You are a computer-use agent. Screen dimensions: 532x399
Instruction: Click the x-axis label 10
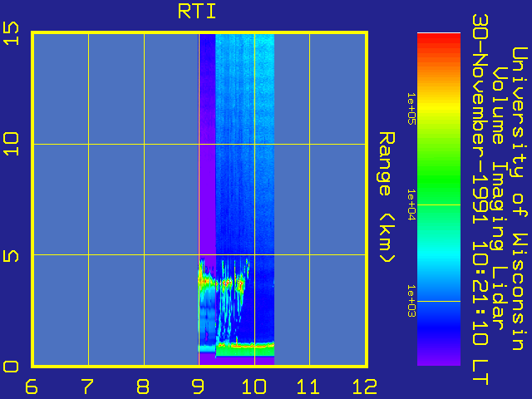pos(253,387)
